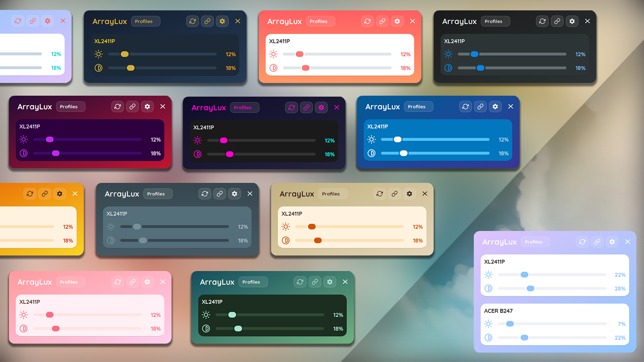Click pink brightness slider handle in pink window
The width and height of the screenshot is (644, 362).
click(x=50, y=315)
